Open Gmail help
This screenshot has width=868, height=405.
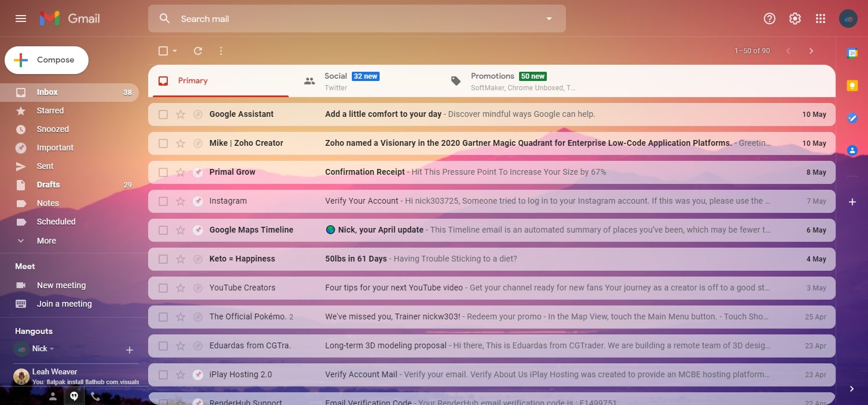pyautogui.click(x=769, y=18)
